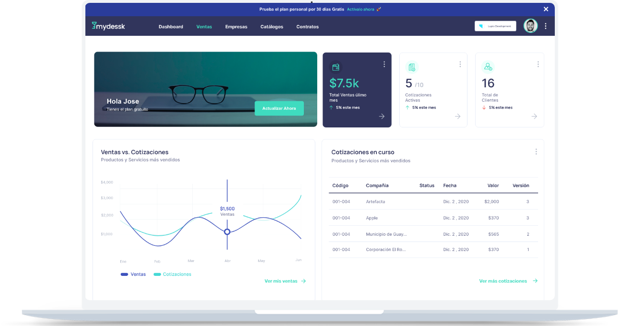Click the arrow on Total de Clientes card
The image size is (644, 326).
coord(534,116)
